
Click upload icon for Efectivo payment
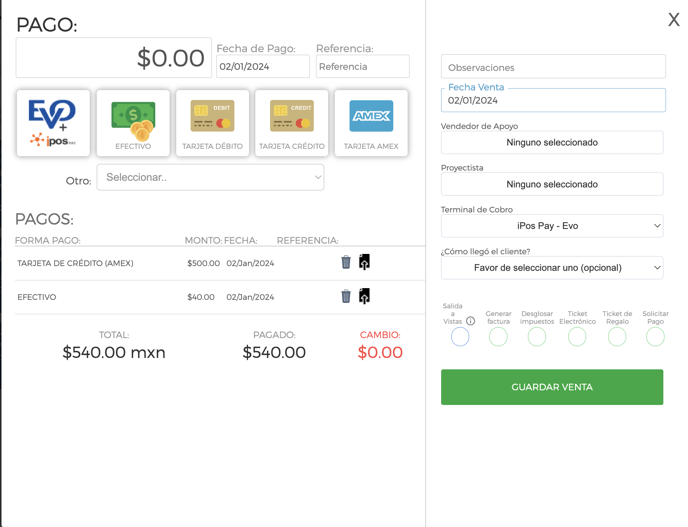(364, 296)
